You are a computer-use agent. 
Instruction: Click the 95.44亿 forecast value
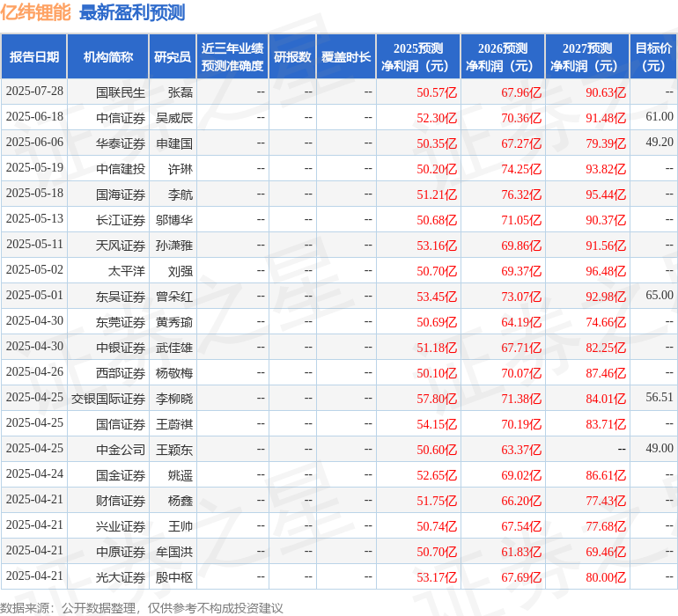tap(606, 194)
